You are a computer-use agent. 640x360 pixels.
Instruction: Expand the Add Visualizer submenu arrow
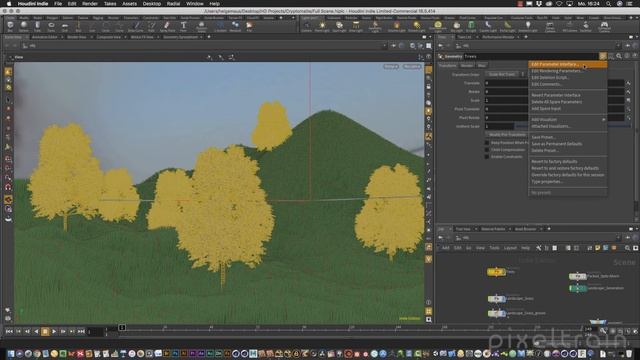tap(603, 120)
